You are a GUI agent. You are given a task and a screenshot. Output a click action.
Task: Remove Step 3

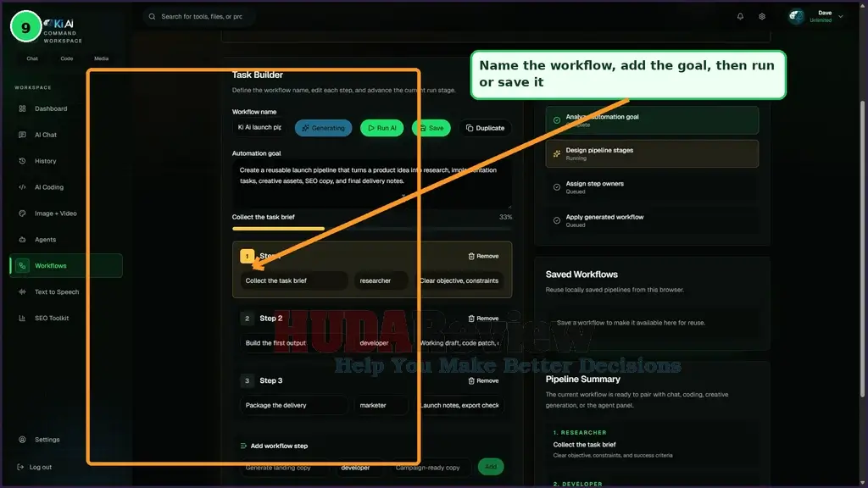[x=483, y=380]
